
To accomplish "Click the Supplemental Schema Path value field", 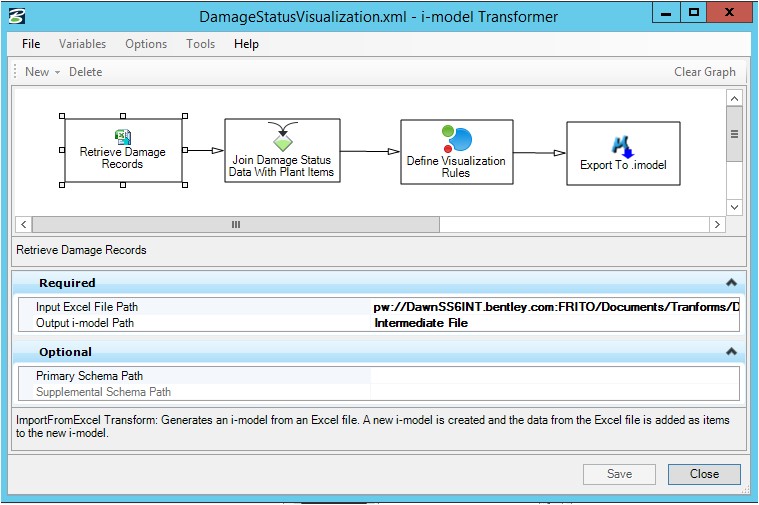I will (x=555, y=392).
